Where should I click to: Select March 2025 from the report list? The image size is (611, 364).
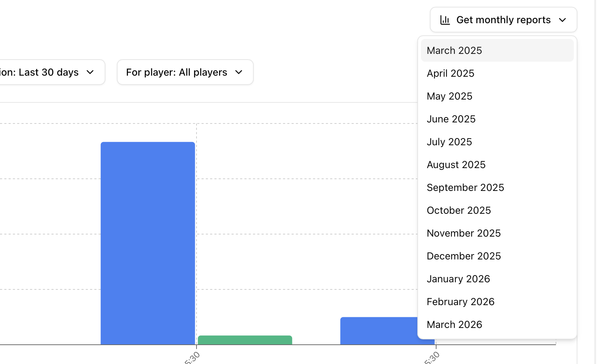(454, 50)
